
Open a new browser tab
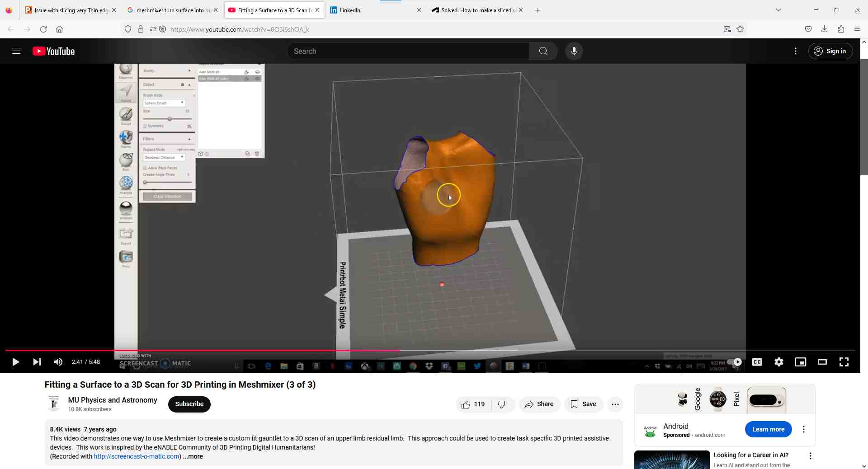click(538, 10)
